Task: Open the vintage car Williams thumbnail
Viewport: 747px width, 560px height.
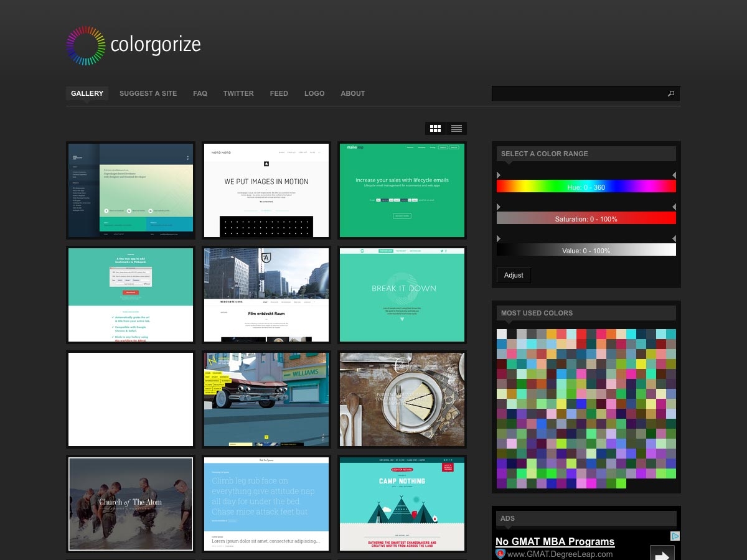Action: 266,399
